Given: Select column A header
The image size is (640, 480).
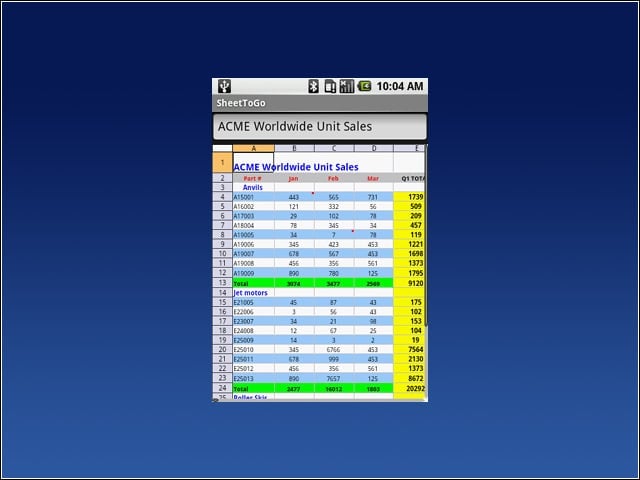Looking at the screenshot, I should [x=253, y=148].
